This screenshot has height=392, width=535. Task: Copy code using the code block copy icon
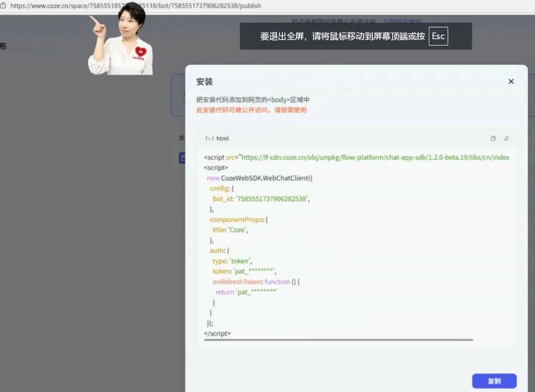tap(493, 138)
